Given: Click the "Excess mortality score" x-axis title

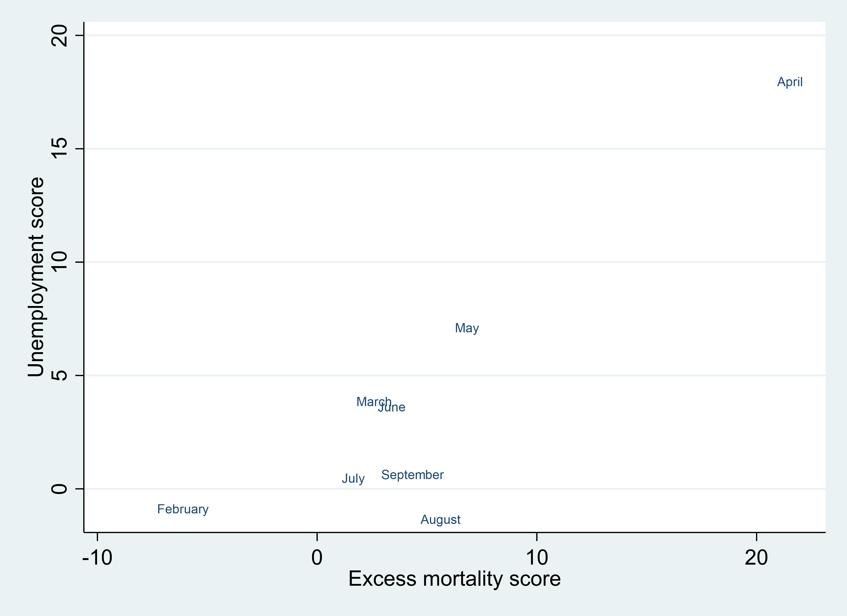Looking at the screenshot, I should 454,579.
